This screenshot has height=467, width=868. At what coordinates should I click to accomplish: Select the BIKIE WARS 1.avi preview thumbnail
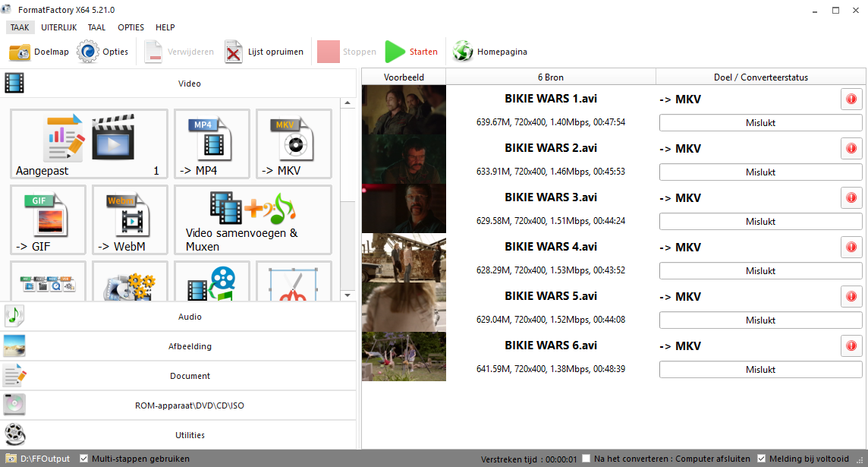coord(404,109)
